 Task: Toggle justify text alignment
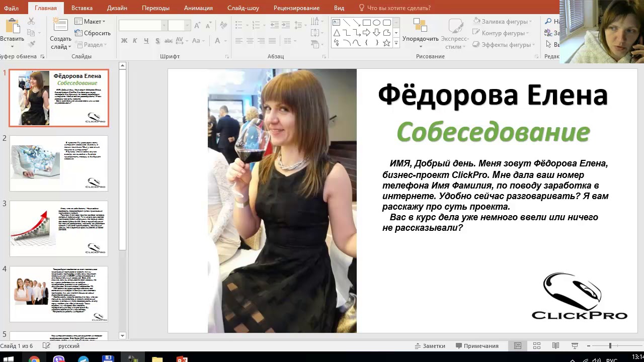pyautogui.click(x=272, y=41)
